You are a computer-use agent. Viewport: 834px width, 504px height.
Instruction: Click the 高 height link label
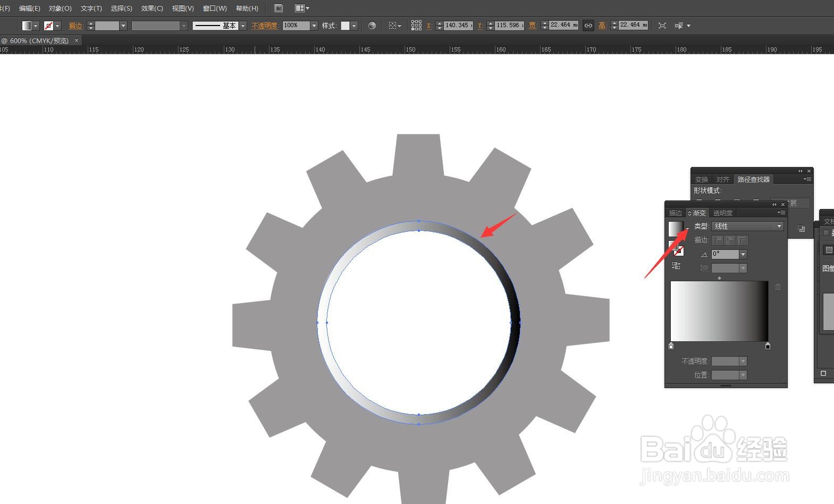point(602,26)
